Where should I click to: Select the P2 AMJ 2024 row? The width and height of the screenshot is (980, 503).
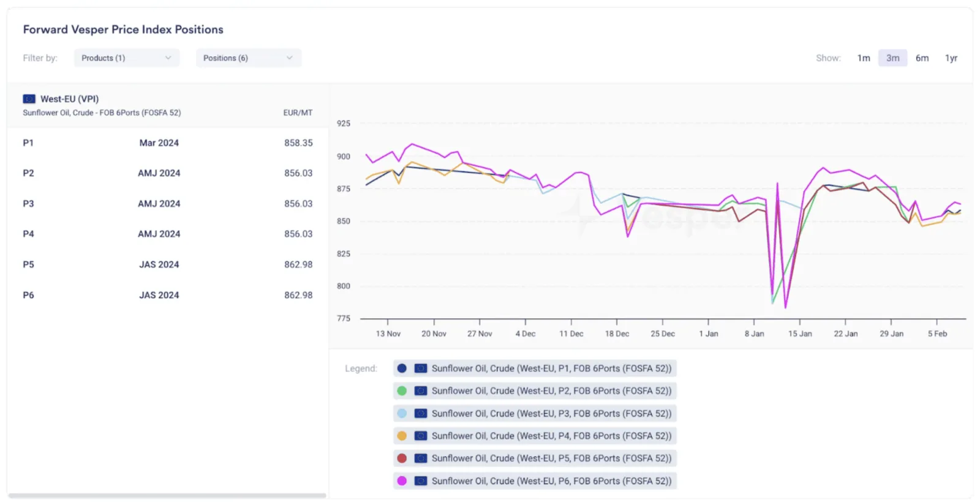(168, 173)
